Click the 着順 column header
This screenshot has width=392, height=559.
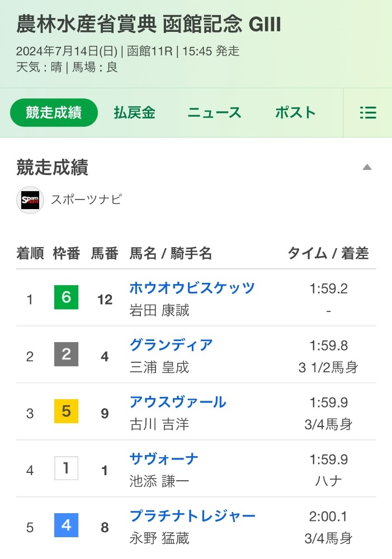click(x=30, y=253)
